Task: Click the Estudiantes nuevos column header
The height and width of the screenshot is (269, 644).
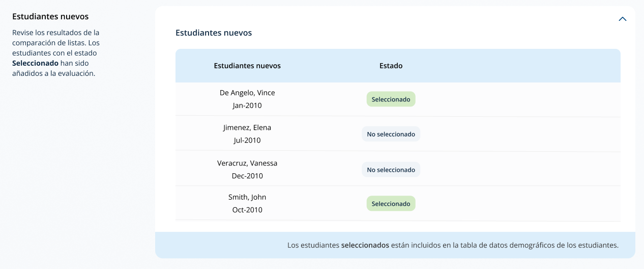Action: point(247,66)
